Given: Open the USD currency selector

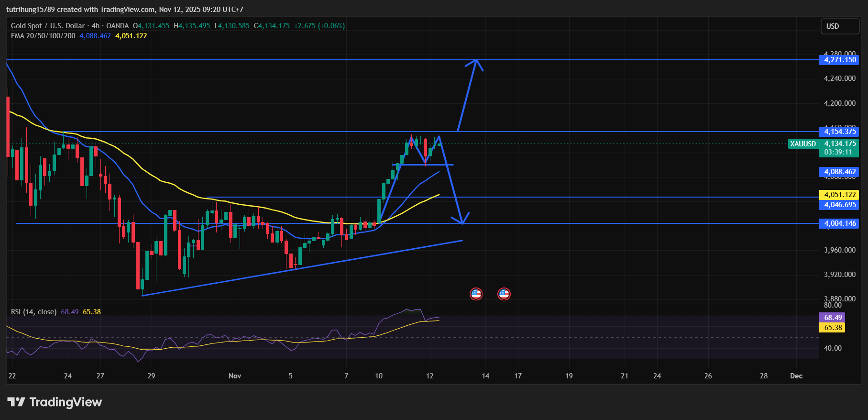Looking at the screenshot, I should [x=839, y=26].
